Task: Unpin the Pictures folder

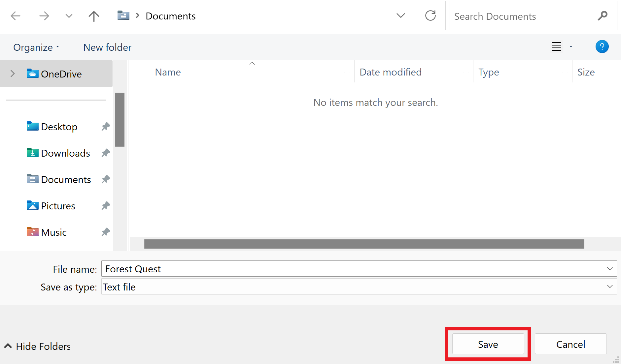Action: (x=105, y=205)
